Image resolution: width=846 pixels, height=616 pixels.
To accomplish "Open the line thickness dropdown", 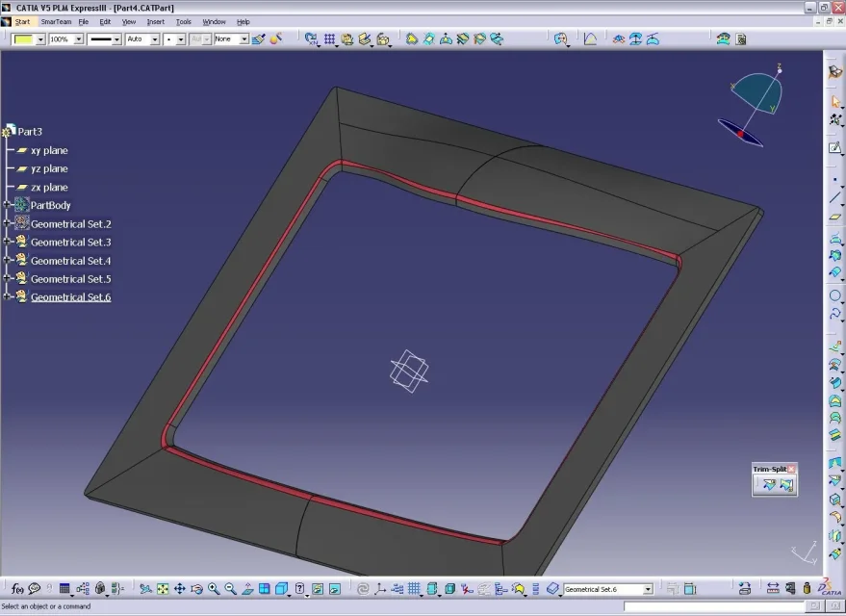I will (116, 39).
